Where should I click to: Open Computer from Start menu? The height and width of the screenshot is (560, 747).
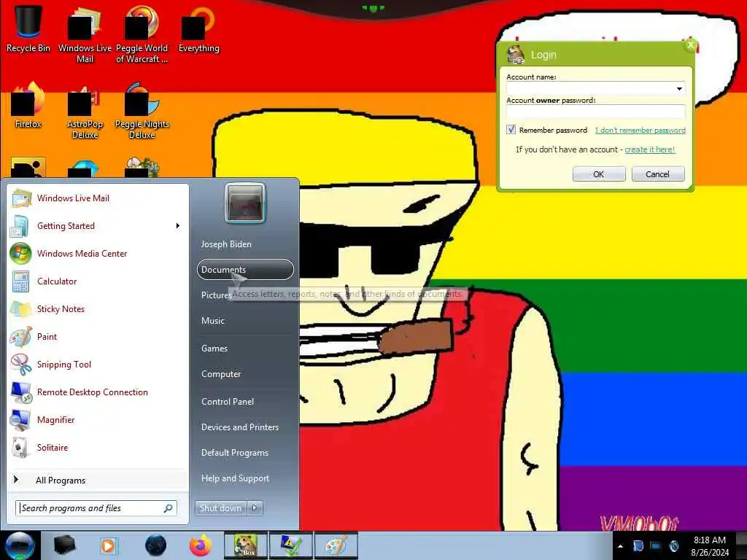point(245,374)
